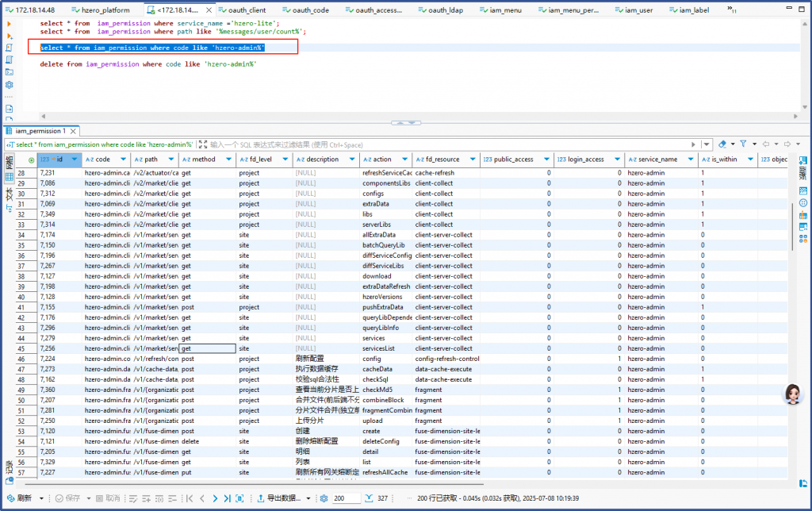Click the fetch size settings gear icon

click(x=324, y=498)
